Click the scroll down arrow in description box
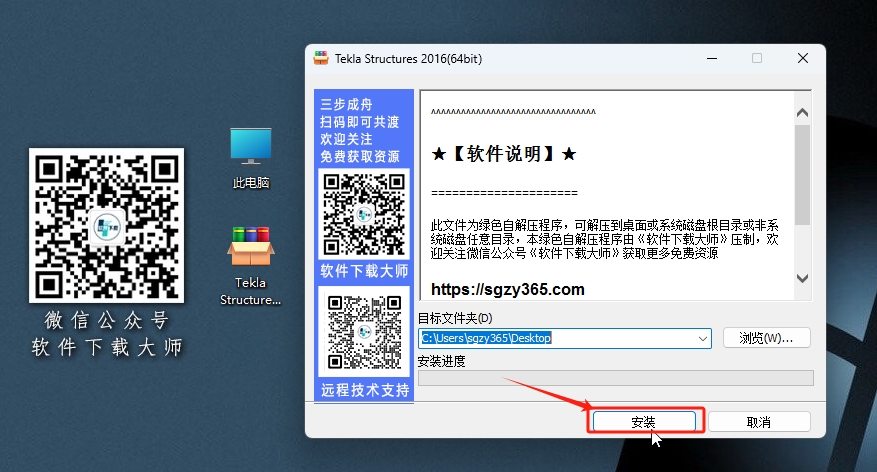 (x=802, y=279)
